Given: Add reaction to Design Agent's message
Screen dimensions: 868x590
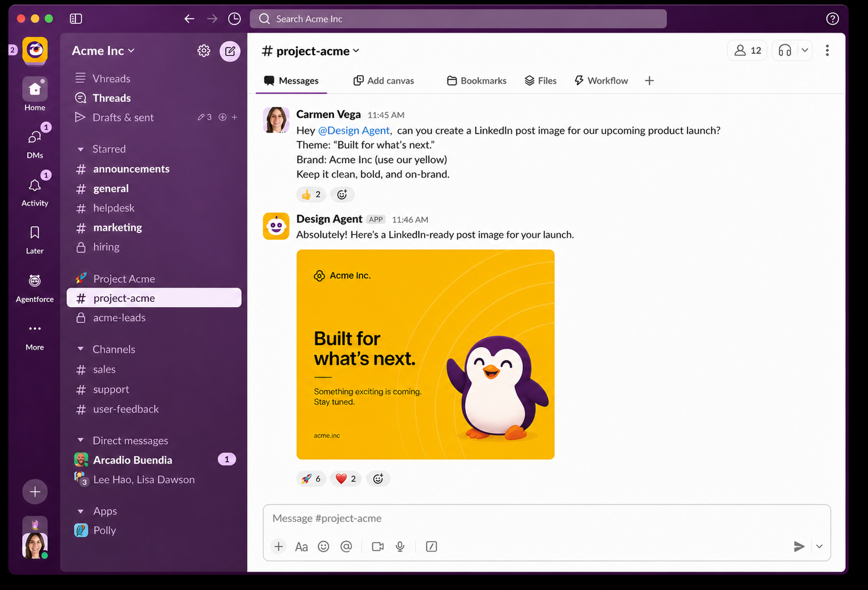Looking at the screenshot, I should 378,479.
